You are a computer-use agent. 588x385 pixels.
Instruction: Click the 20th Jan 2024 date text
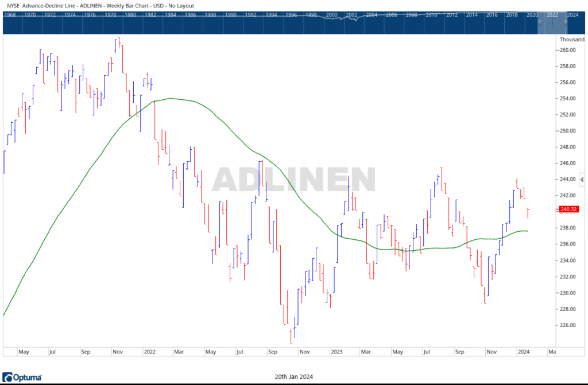click(293, 378)
